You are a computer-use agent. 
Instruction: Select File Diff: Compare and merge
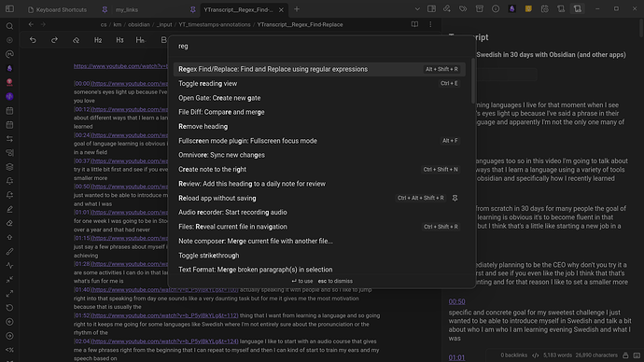319,112
